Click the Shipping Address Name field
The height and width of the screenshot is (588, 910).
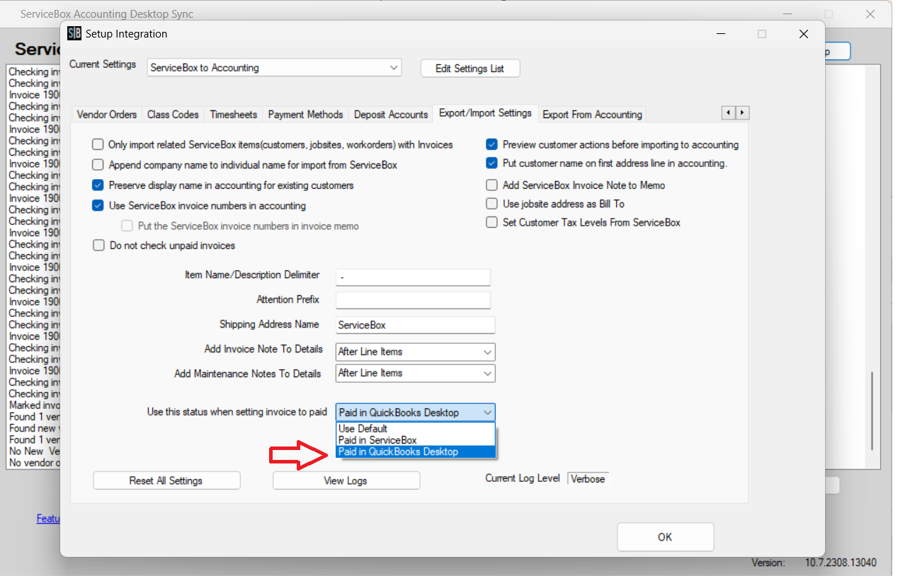[x=415, y=325]
